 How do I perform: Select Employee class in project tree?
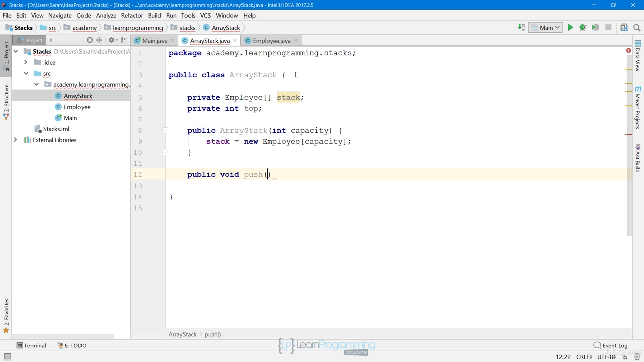click(x=77, y=107)
